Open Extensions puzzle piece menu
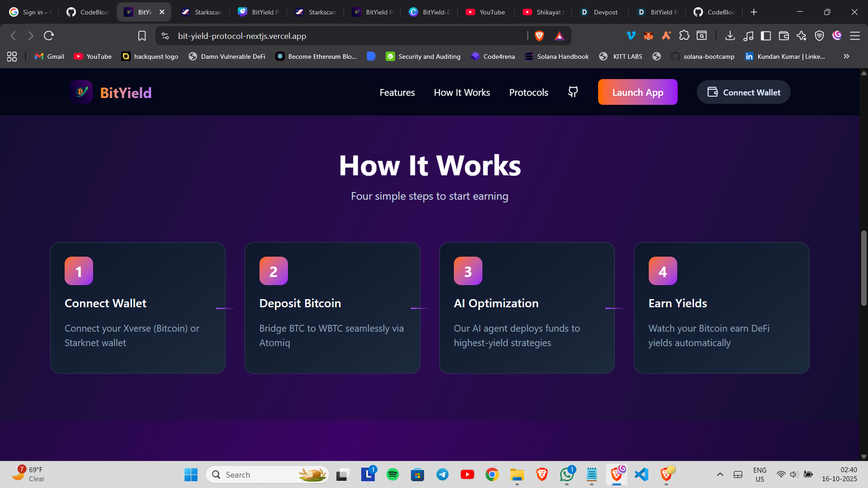868x488 pixels. coord(684,36)
